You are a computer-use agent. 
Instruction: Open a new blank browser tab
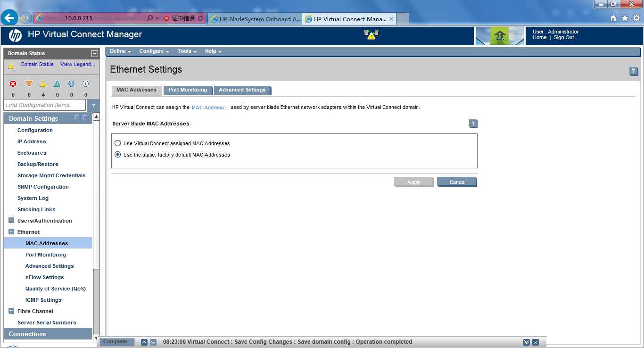(403, 19)
